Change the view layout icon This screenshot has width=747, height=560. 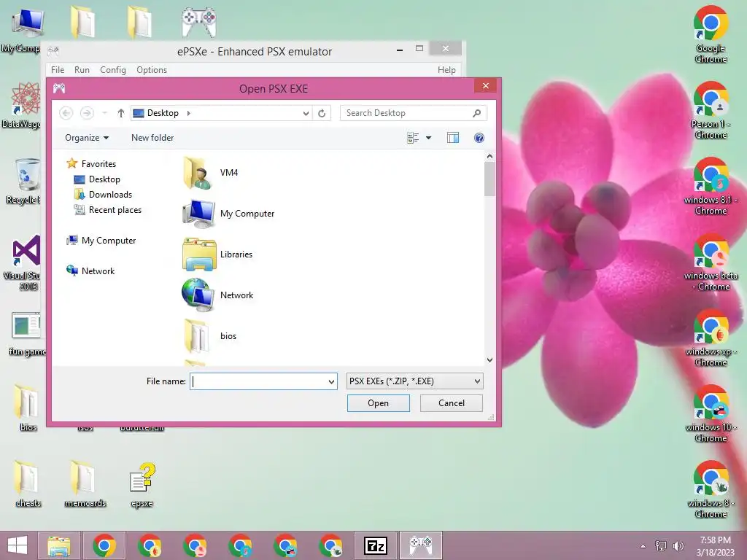click(x=413, y=138)
